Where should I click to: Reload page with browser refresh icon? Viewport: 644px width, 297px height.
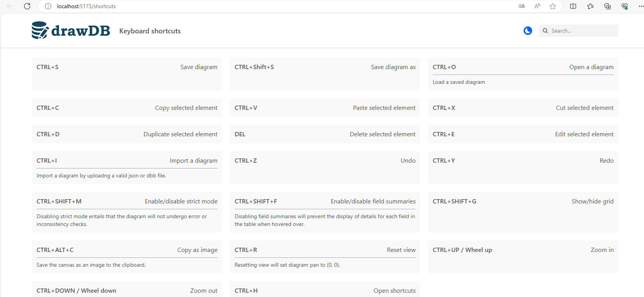[27, 6]
